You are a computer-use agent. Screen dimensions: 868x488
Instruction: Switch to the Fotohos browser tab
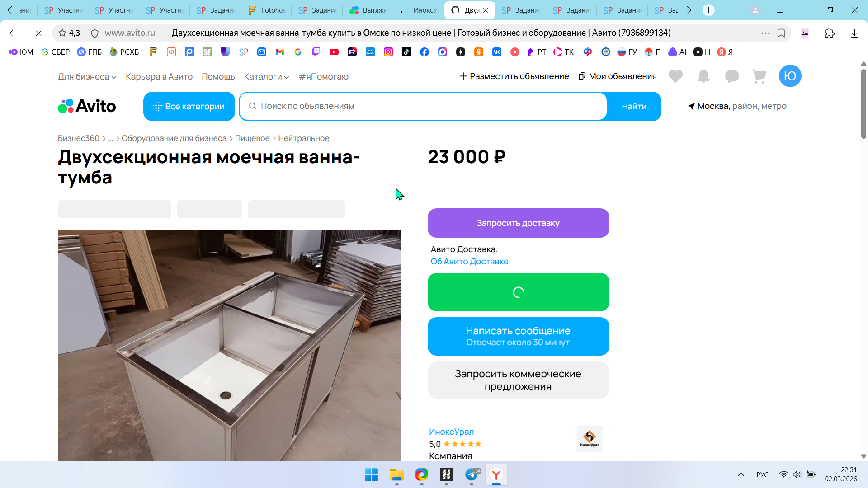click(x=266, y=10)
